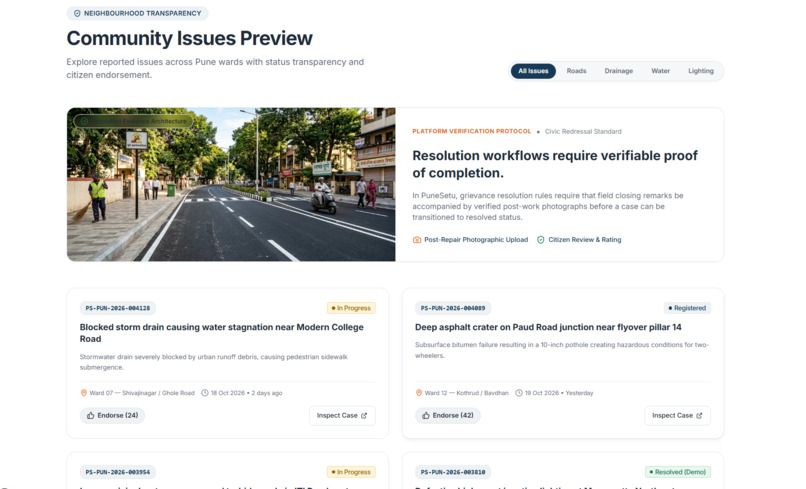806x489 pixels.
Task: Switch to the Water filter tab
Action: tap(660, 71)
